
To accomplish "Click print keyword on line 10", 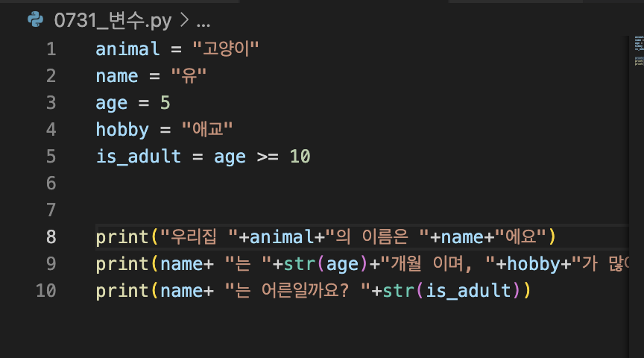I will [122, 292].
